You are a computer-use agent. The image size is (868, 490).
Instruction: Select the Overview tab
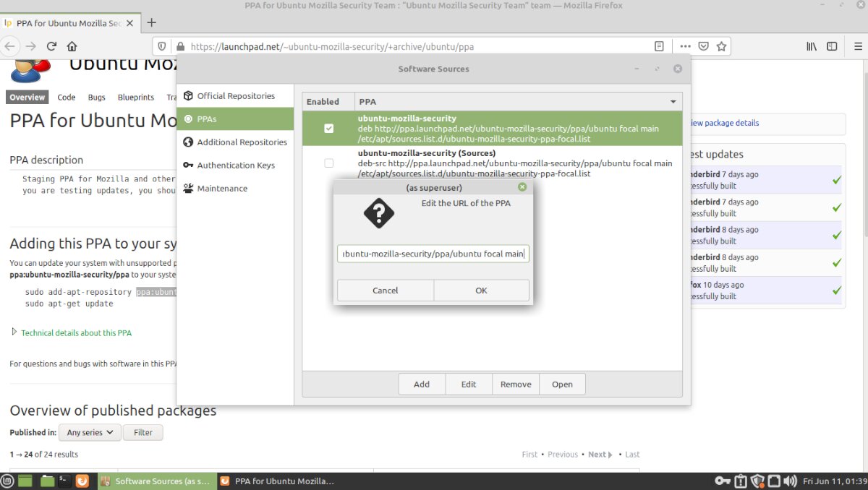(x=27, y=97)
